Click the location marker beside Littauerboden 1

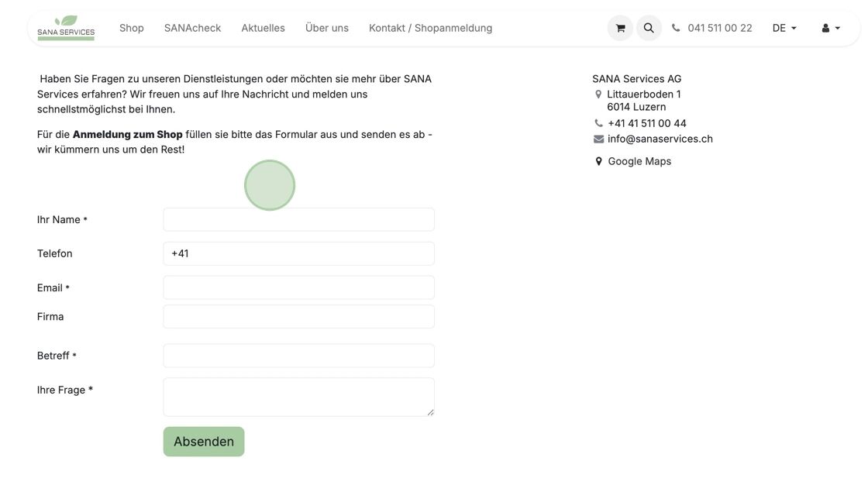598,95
